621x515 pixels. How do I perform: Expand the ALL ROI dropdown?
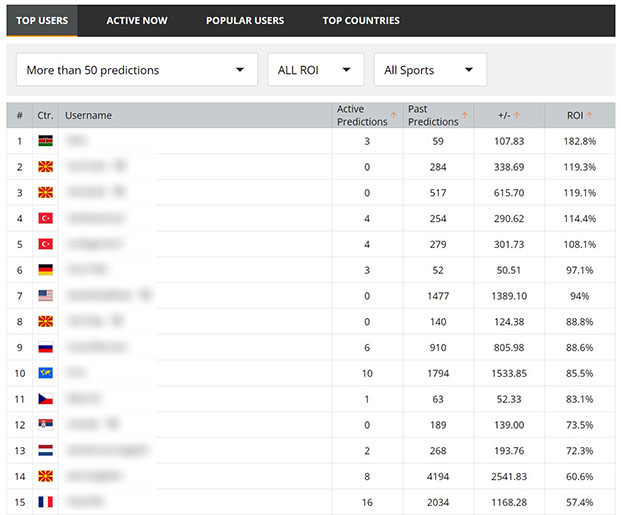pos(316,70)
